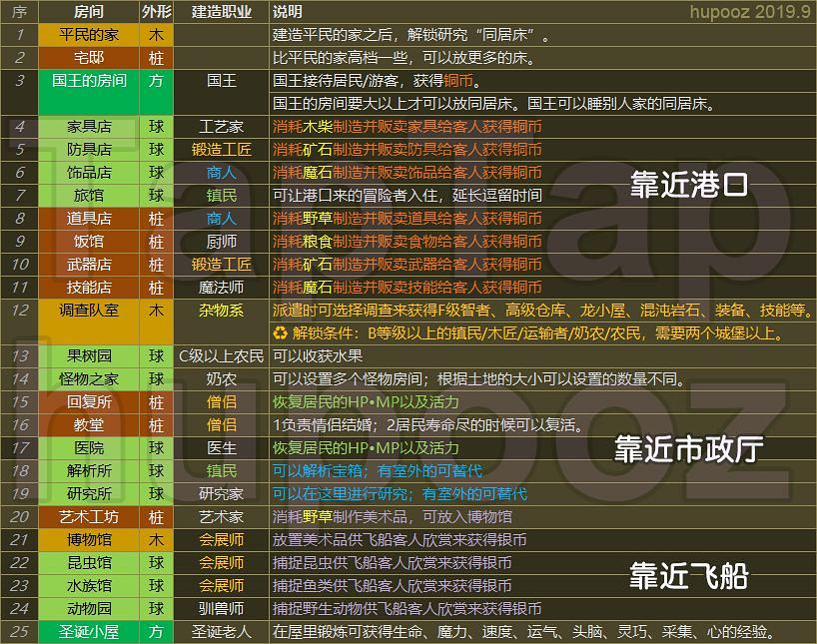
Task: Select the 圣诞小屋 room row
Action: click(88, 630)
